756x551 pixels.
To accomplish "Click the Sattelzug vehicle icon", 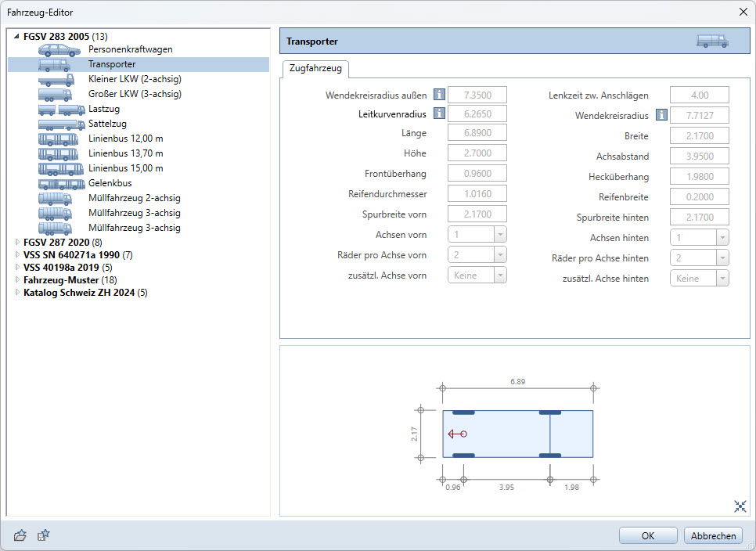I will pos(62,124).
